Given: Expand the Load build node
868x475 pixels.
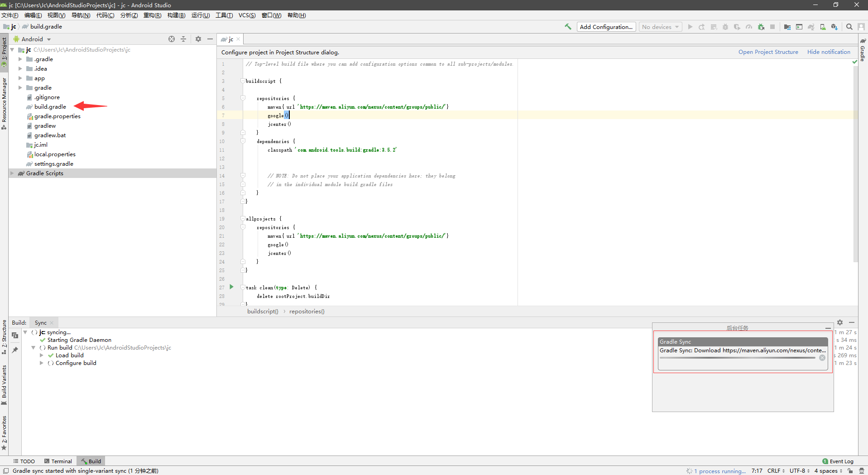Looking at the screenshot, I should 42,355.
